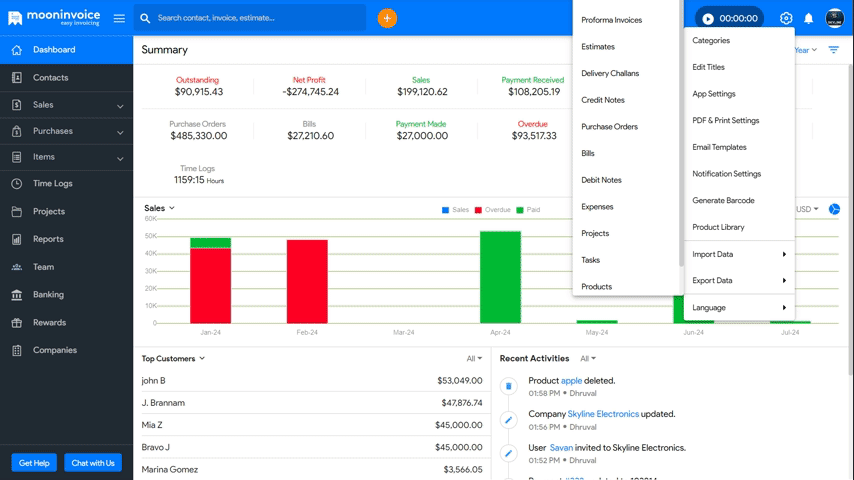
Task: Open the Year period dropdown
Action: tap(806, 50)
